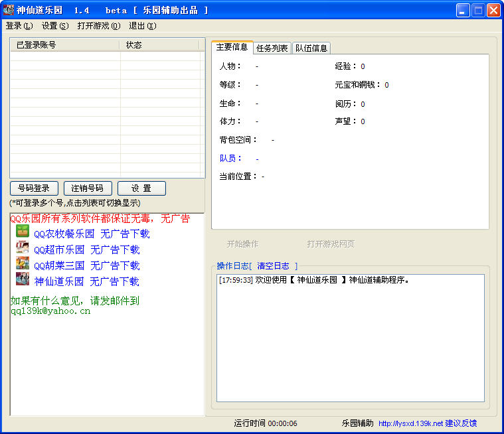This screenshot has height=434, width=504.
Task: Click the app icon in title bar
Action: tap(9, 10)
